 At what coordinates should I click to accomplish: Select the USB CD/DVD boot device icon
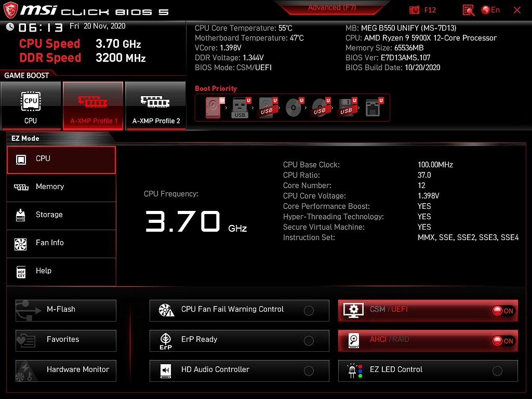tap(321, 108)
